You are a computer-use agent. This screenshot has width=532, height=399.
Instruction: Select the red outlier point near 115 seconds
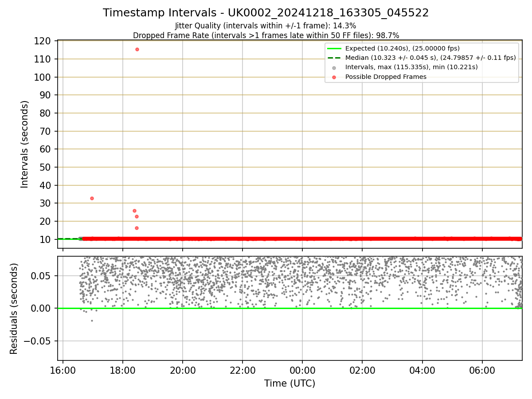pos(137,49)
